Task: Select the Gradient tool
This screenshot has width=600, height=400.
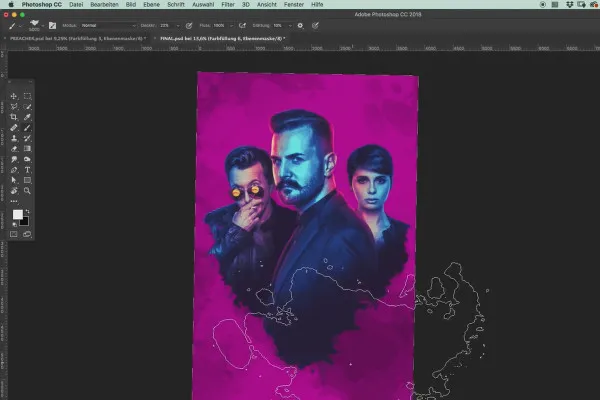Action: (27, 149)
